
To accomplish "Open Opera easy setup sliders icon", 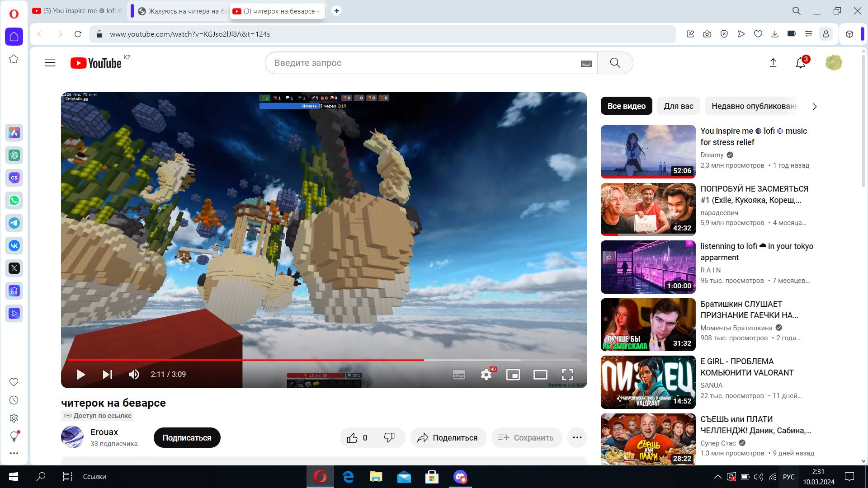I will point(809,34).
